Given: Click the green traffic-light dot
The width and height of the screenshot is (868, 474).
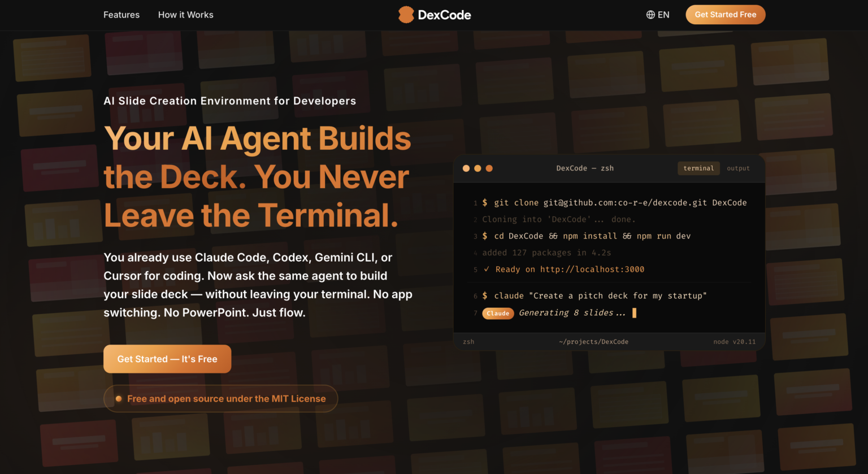Looking at the screenshot, I should point(489,168).
